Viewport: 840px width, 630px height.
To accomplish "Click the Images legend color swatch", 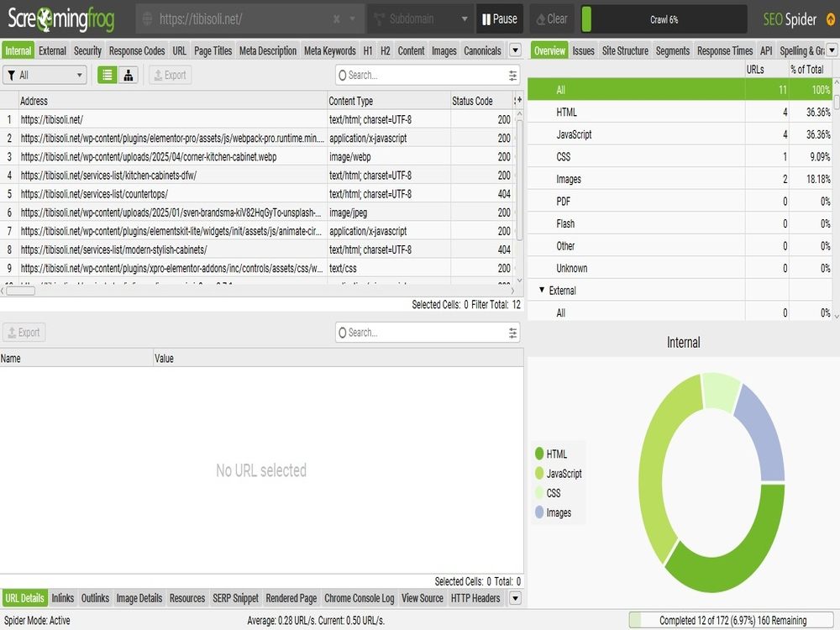I will [x=539, y=512].
